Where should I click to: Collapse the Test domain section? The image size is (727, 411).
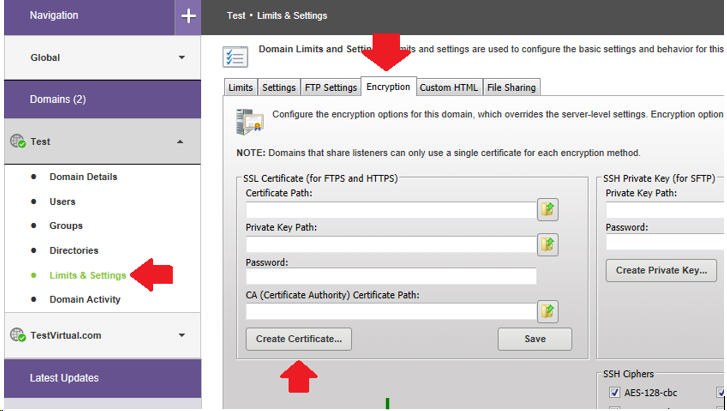point(180,141)
